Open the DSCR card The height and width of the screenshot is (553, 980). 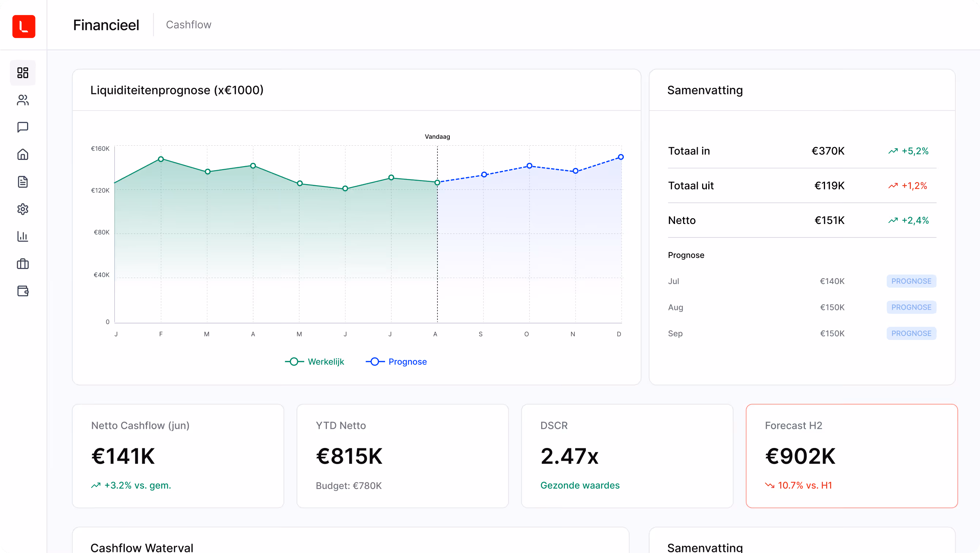pyautogui.click(x=627, y=456)
